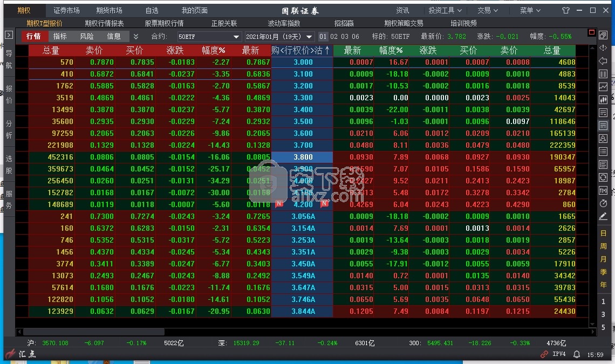Open the multi-window stacked squares icon
The width and height of the screenshot is (615, 364).
[x=603, y=35]
